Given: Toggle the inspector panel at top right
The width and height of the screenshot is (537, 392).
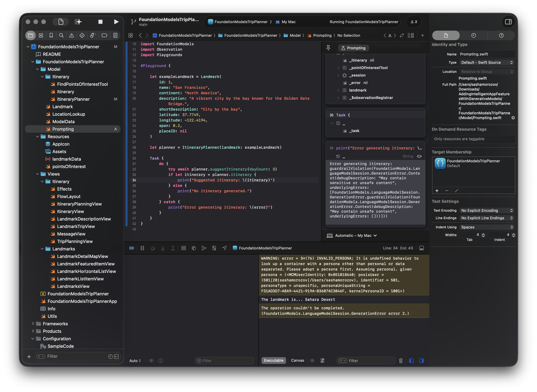Looking at the screenshot, I should coord(508,22).
